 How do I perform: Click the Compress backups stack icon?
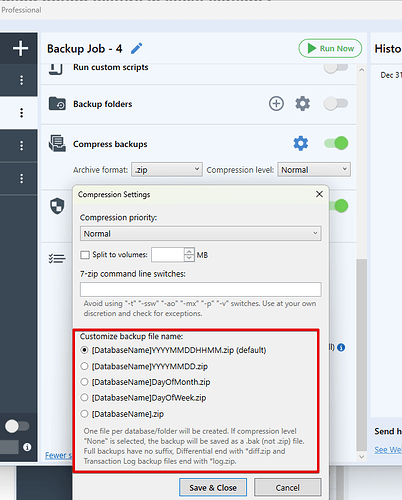pos(57,143)
